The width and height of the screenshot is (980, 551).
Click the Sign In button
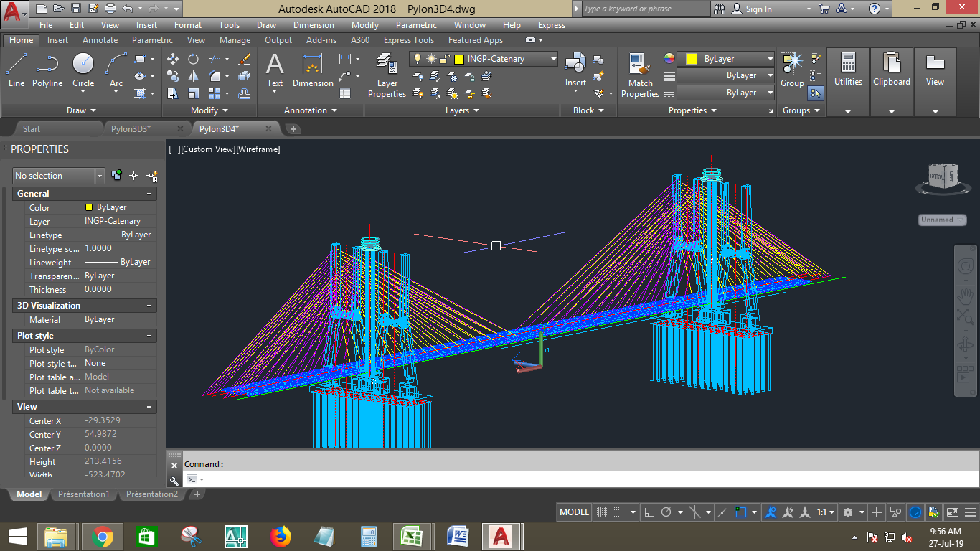pos(758,9)
